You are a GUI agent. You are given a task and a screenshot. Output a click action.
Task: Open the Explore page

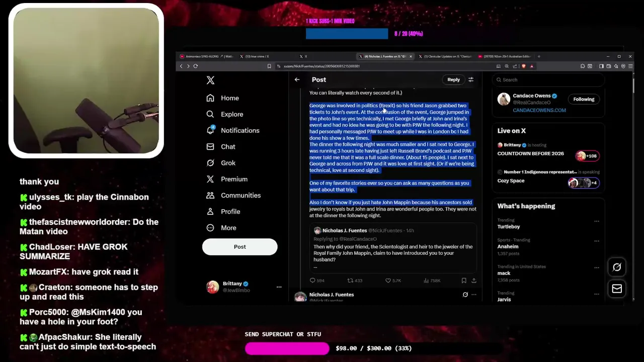coord(225,114)
